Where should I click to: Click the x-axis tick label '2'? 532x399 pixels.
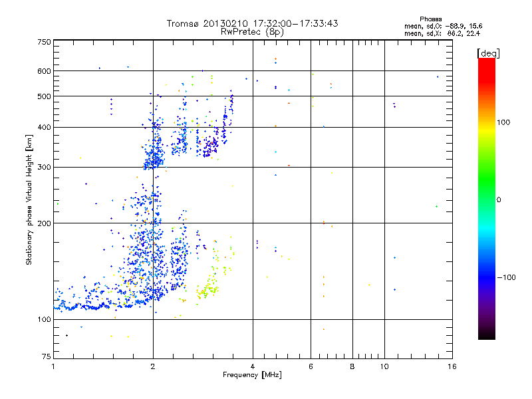pos(153,366)
